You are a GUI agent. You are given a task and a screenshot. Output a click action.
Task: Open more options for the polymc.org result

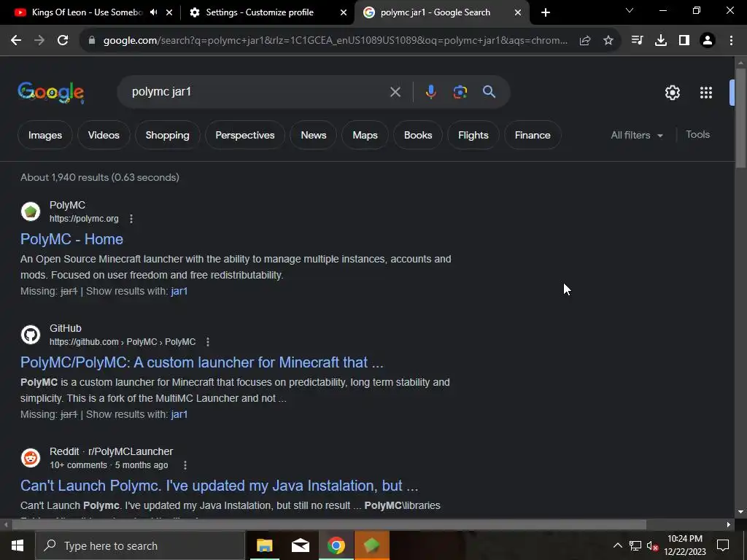pos(131,219)
